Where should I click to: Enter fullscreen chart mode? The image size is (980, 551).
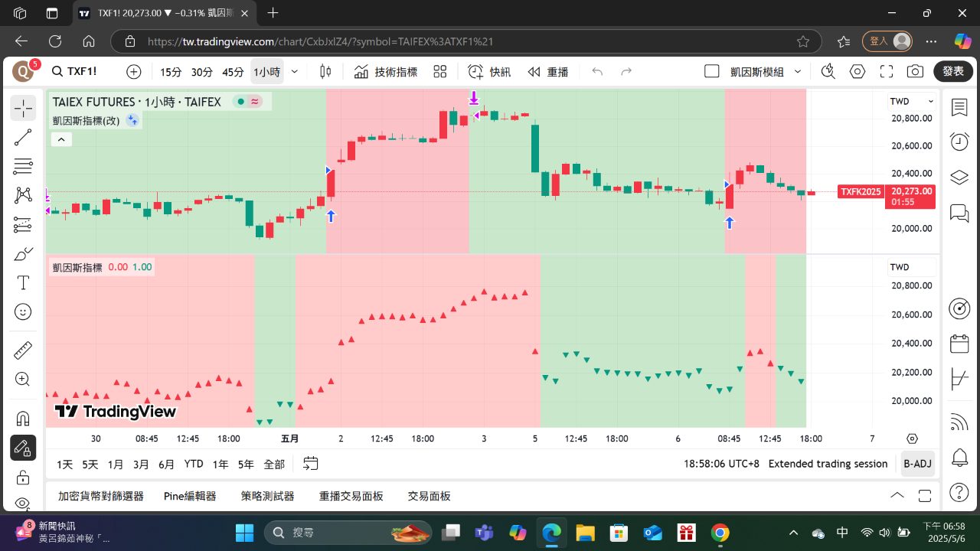tap(887, 72)
